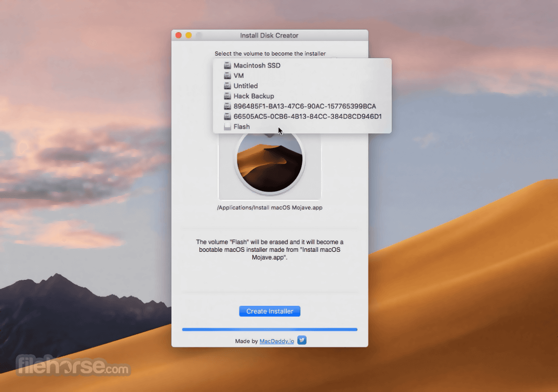Choose the Flash volume entry
Image resolution: width=558 pixels, height=392 pixels.
[x=302, y=127]
